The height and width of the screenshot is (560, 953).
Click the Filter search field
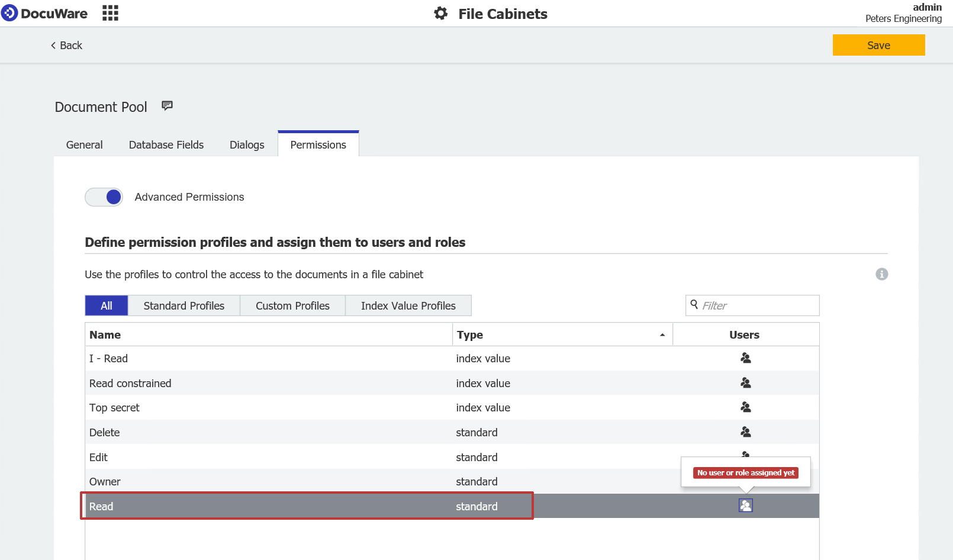[758, 305]
